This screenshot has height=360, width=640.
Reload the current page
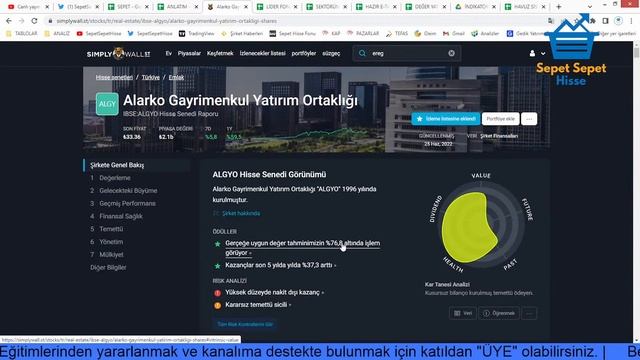(x=34, y=20)
